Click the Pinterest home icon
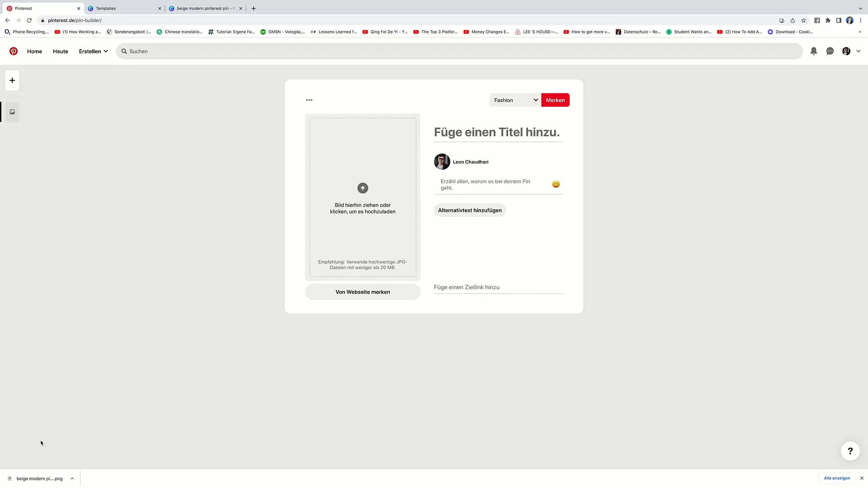 click(13, 51)
